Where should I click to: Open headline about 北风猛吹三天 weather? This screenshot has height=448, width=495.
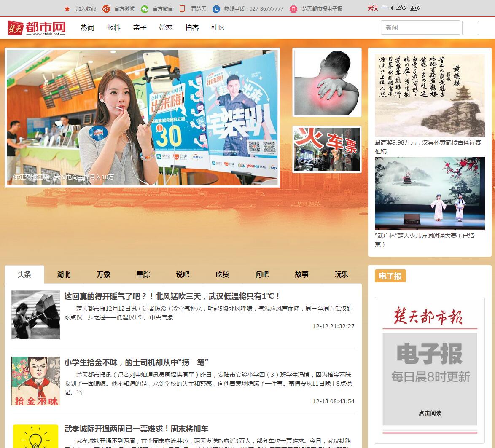[x=172, y=296]
